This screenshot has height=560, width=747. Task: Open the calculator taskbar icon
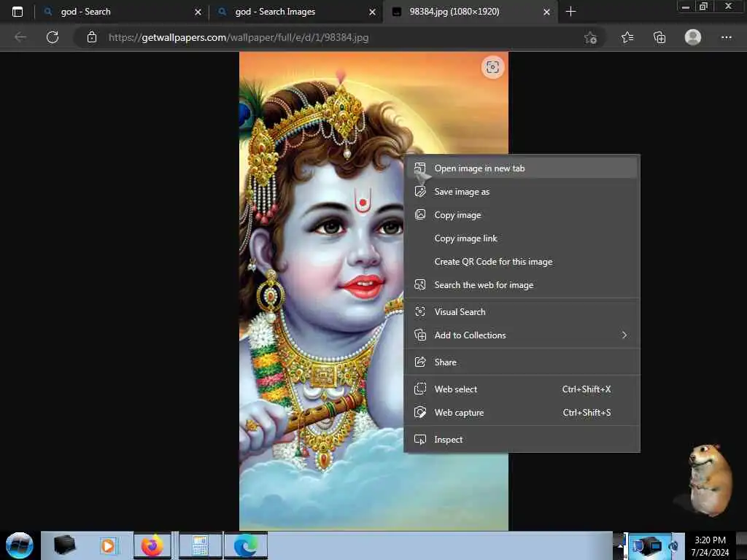click(x=200, y=545)
